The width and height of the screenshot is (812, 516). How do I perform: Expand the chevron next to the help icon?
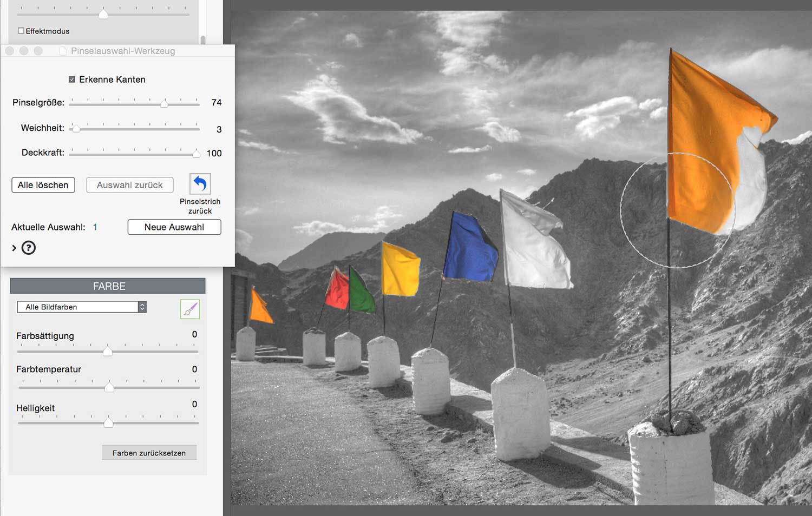click(14, 248)
